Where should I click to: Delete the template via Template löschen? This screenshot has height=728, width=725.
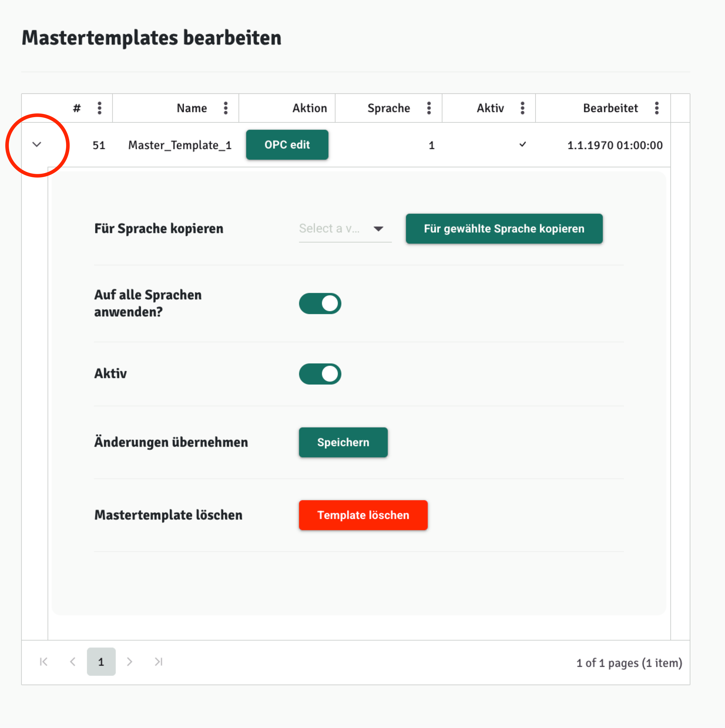363,515
